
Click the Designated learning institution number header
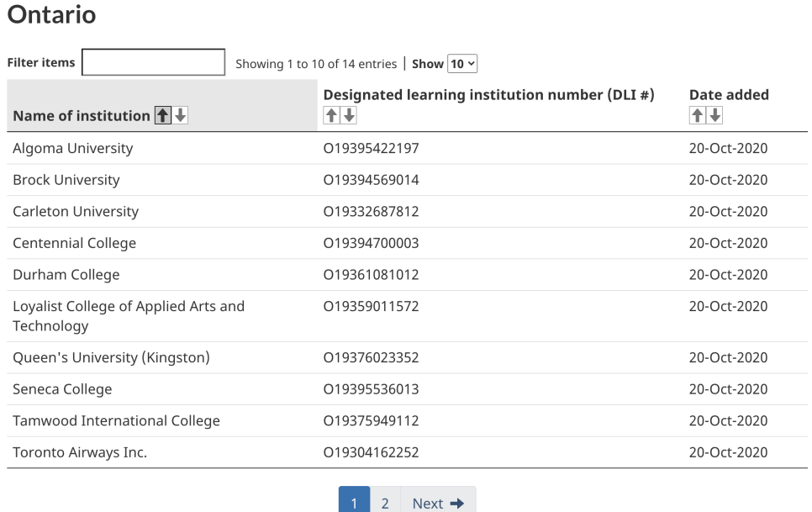point(489,95)
